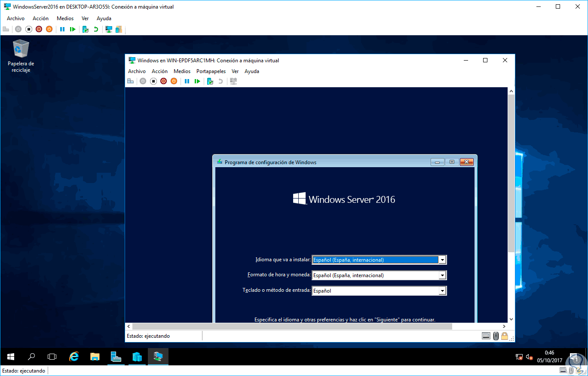
Task: Maximize the Programa de configuración de Windows dialog
Action: [452, 162]
